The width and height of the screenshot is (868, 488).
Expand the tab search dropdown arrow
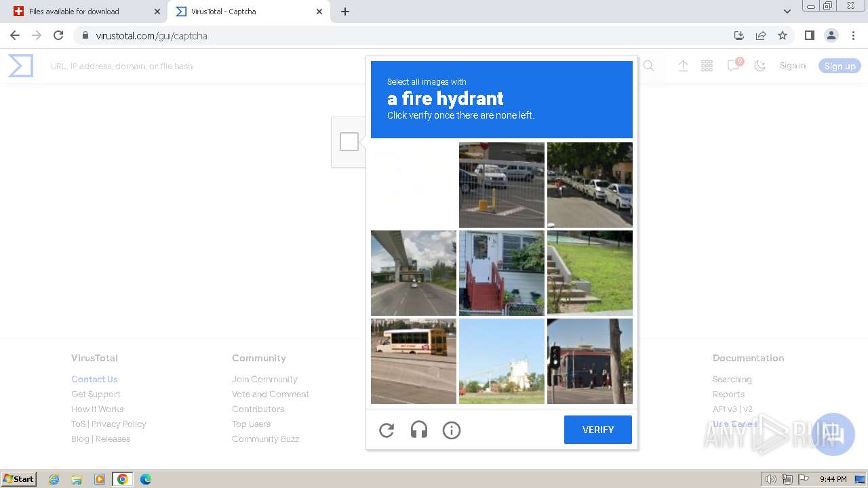[787, 12]
